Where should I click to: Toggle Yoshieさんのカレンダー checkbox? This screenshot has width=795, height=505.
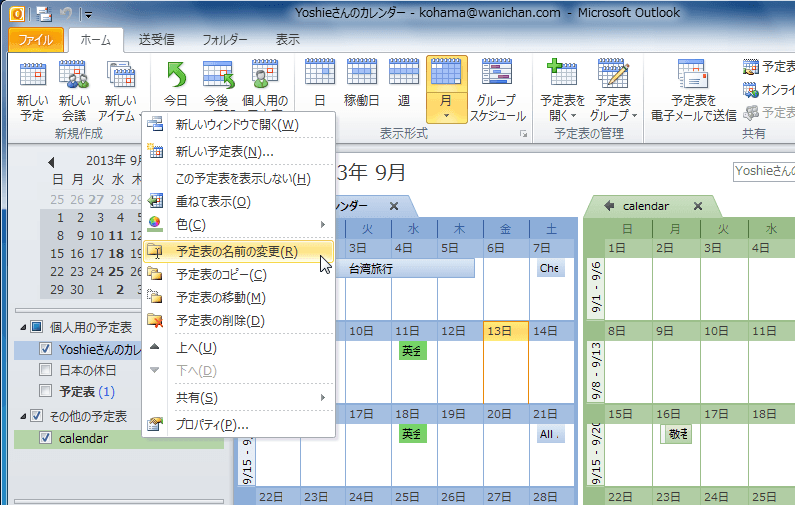coord(46,349)
